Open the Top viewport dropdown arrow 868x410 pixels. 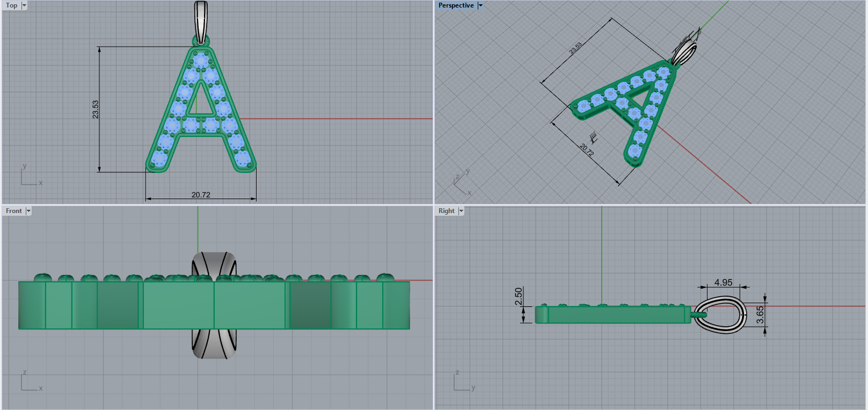tap(24, 5)
